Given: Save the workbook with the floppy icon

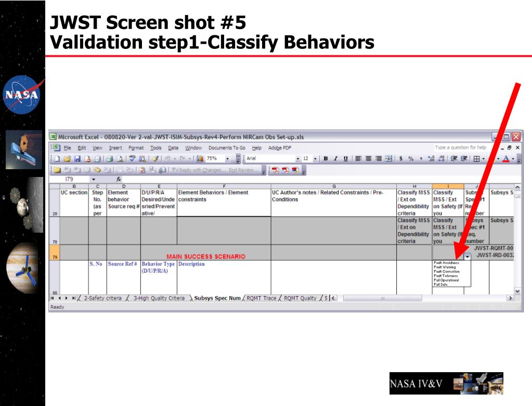Looking at the screenshot, I should 77,159.
